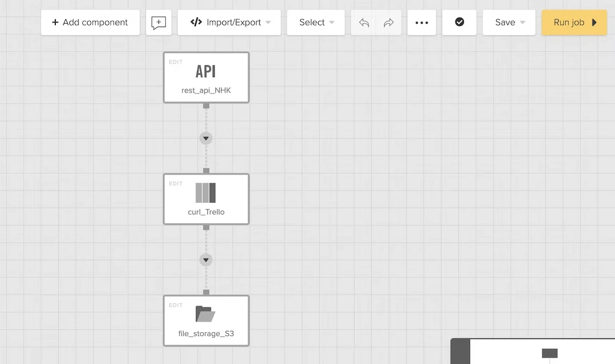Undo the last action
The width and height of the screenshot is (615, 364).
pos(364,23)
